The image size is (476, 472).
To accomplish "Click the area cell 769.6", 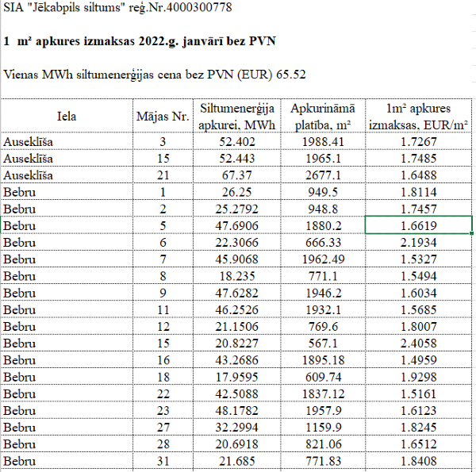I will coord(323,326).
